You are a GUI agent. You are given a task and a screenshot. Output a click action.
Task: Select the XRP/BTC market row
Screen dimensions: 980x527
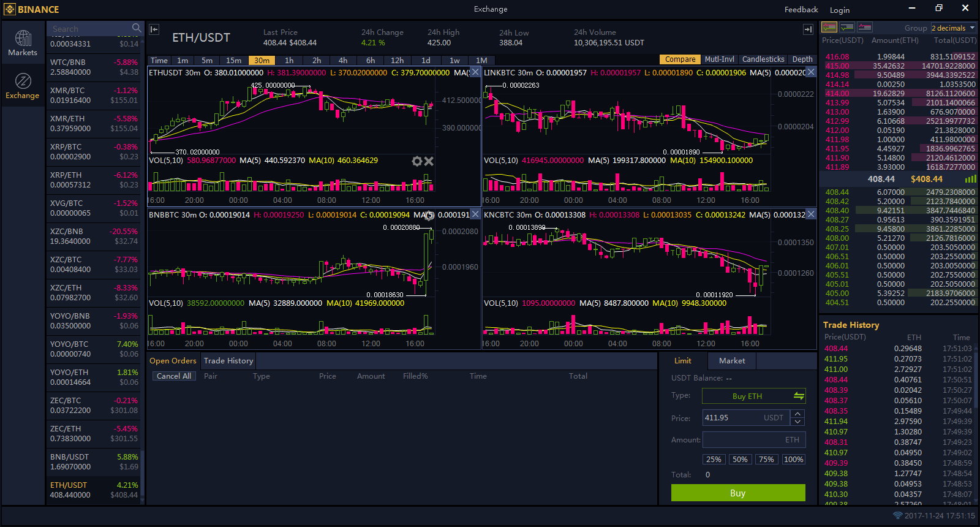[94, 152]
